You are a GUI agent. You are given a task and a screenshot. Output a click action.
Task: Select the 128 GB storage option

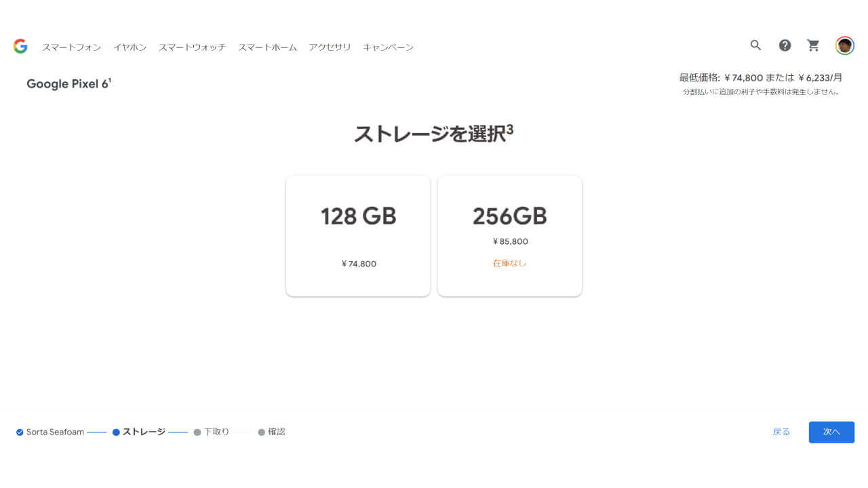point(358,236)
